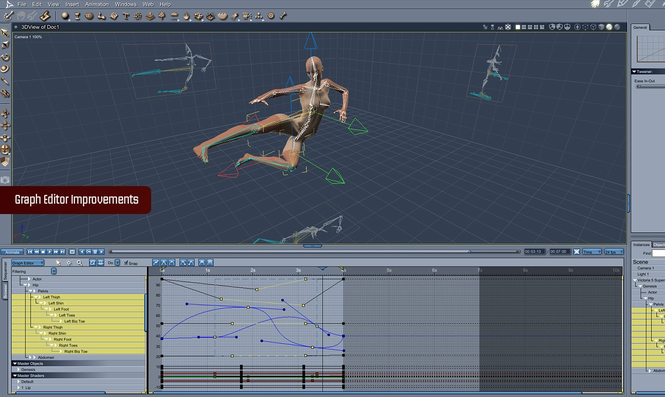Viewport: 665px width, 397px height.
Task: Insert a sphere primitive from the toolbar
Action: coord(65,16)
